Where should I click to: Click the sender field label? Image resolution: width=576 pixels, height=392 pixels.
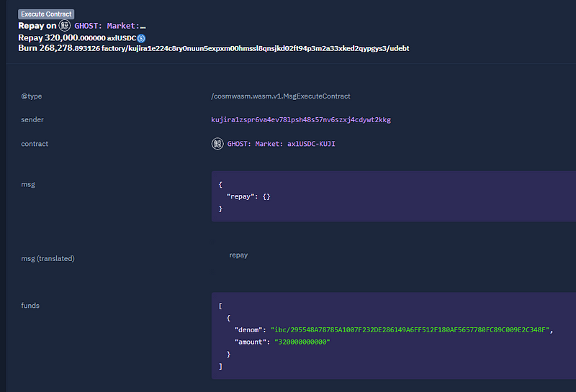click(x=32, y=119)
